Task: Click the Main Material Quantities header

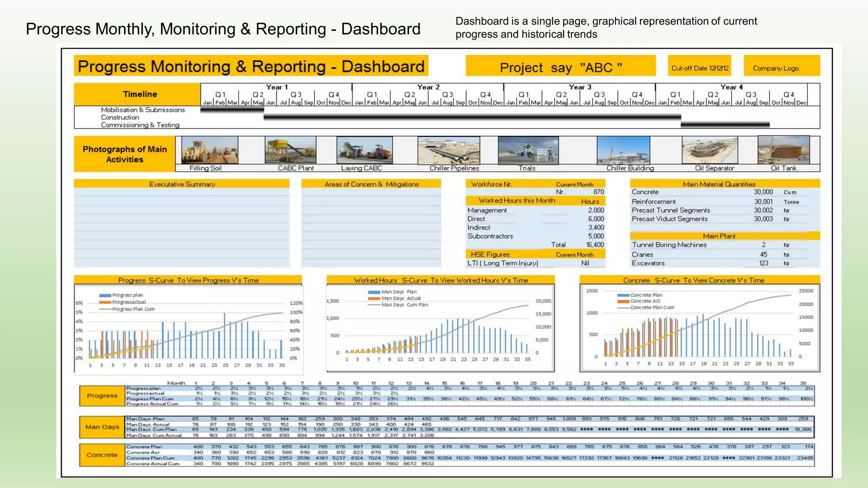Action: pos(719,184)
